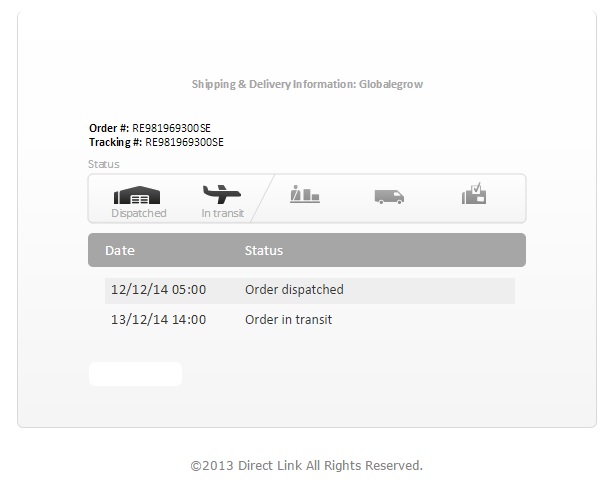The width and height of the screenshot is (616, 502).
Task: Click the Shipping & Delivery Information heading
Action: click(307, 84)
